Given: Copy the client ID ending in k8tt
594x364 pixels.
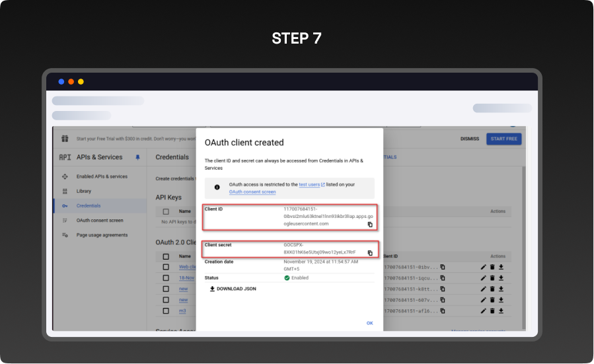Looking at the screenshot, I should (x=443, y=289).
